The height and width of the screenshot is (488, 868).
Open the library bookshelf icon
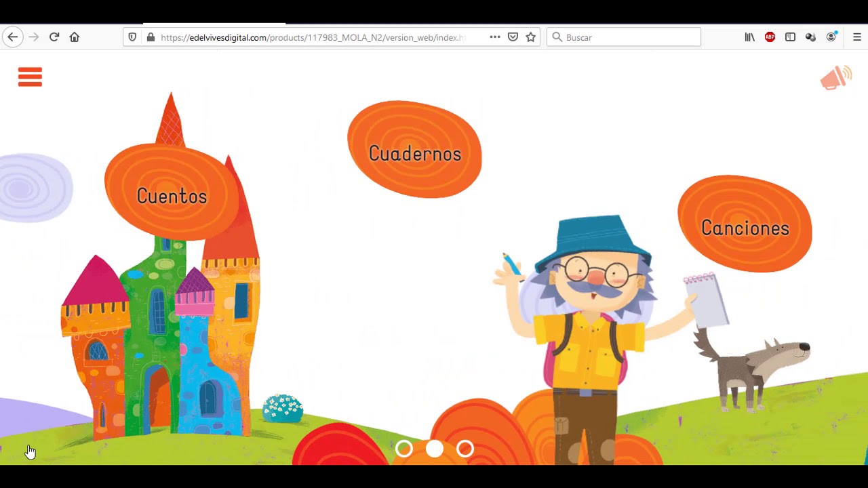(x=749, y=37)
